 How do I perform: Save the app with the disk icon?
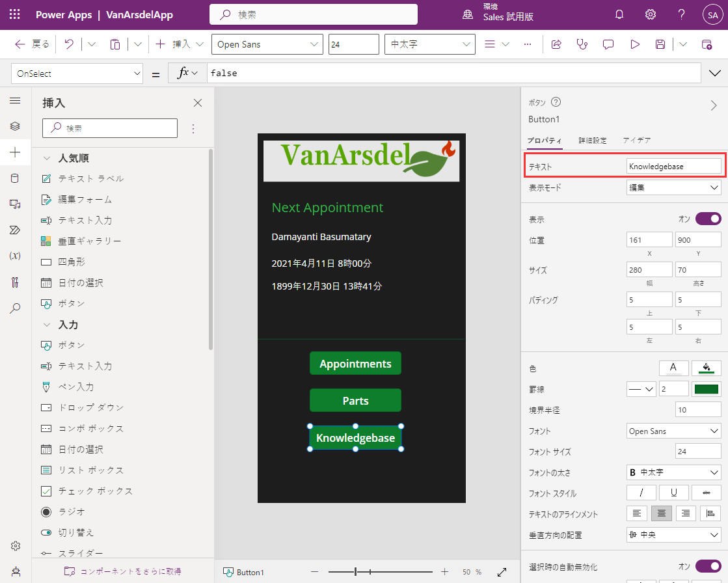[660, 44]
